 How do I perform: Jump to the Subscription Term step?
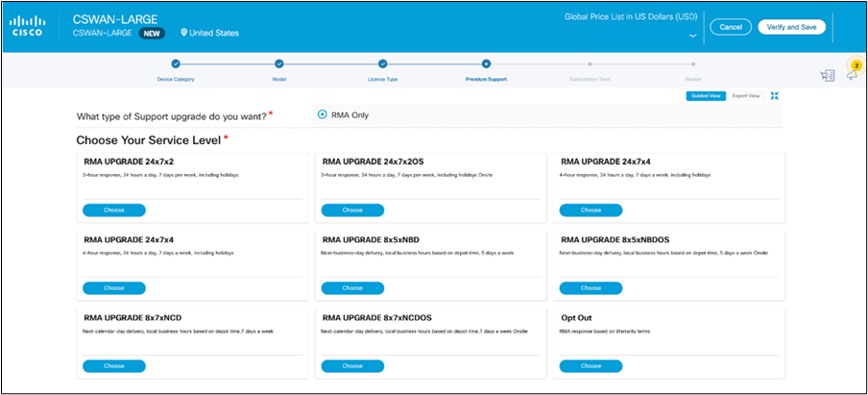click(x=590, y=63)
